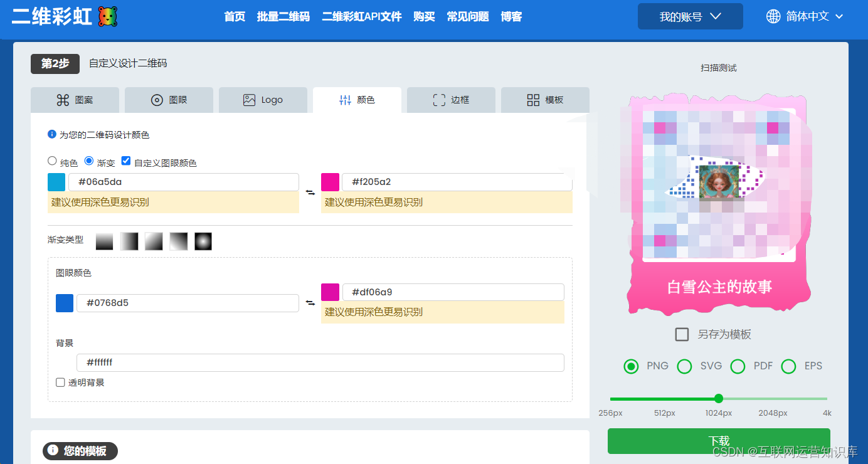Image resolution: width=868 pixels, height=464 pixels.
Task: Click the #0768d5 hex input field
Action: [188, 303]
